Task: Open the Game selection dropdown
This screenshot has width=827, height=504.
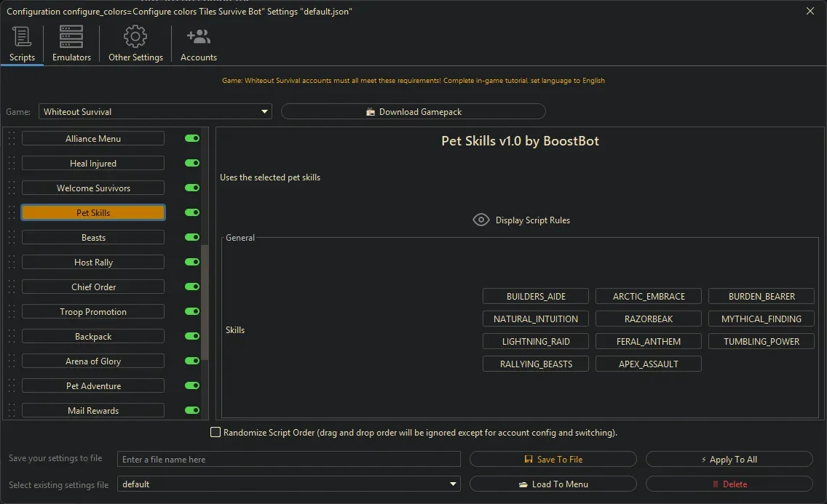Action: tap(155, 112)
